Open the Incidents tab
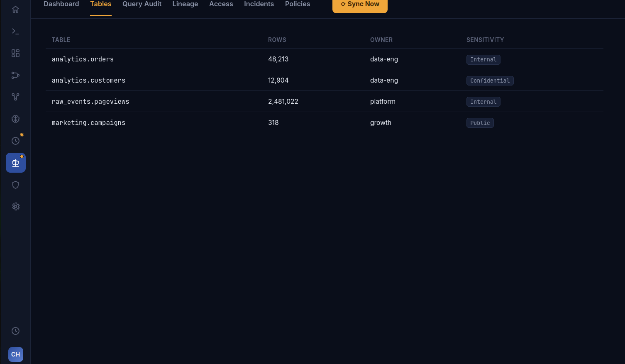This screenshot has width=625, height=364. click(x=259, y=4)
